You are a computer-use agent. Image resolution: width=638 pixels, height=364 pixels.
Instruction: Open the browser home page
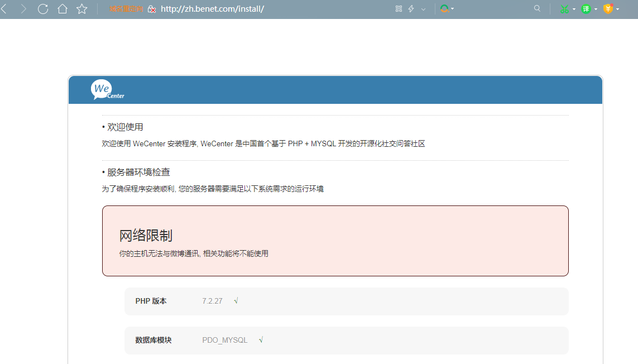pos(63,8)
